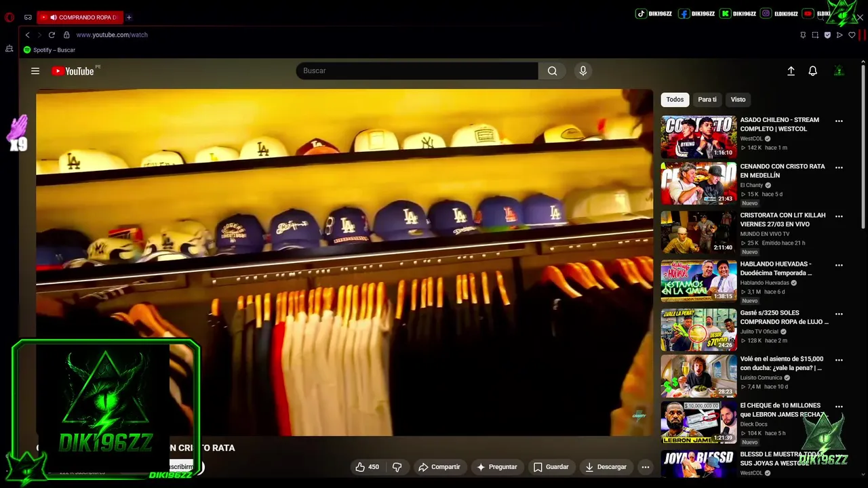This screenshot has width=868, height=488.
Task: Open CENANDO CON CRISTO RATA options menu
Action: click(839, 167)
